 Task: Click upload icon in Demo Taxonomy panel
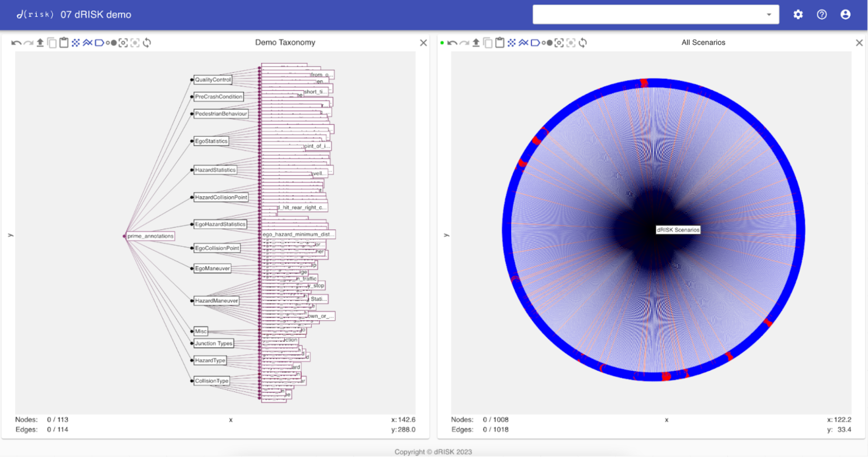point(40,43)
